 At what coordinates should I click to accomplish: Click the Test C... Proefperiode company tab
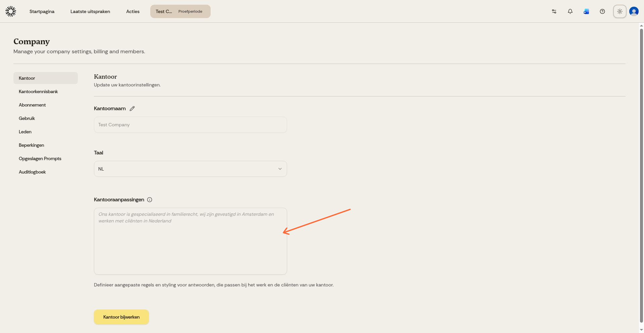[x=180, y=11]
